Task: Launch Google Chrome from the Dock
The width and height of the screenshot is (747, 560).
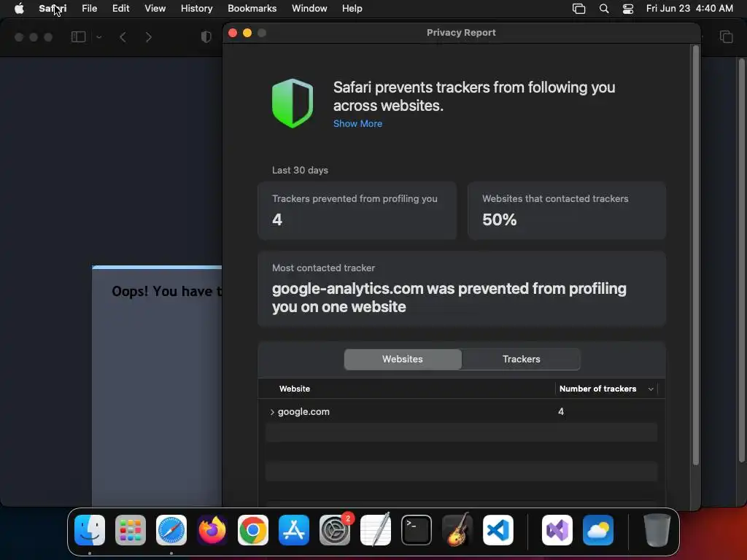Action: [253, 530]
